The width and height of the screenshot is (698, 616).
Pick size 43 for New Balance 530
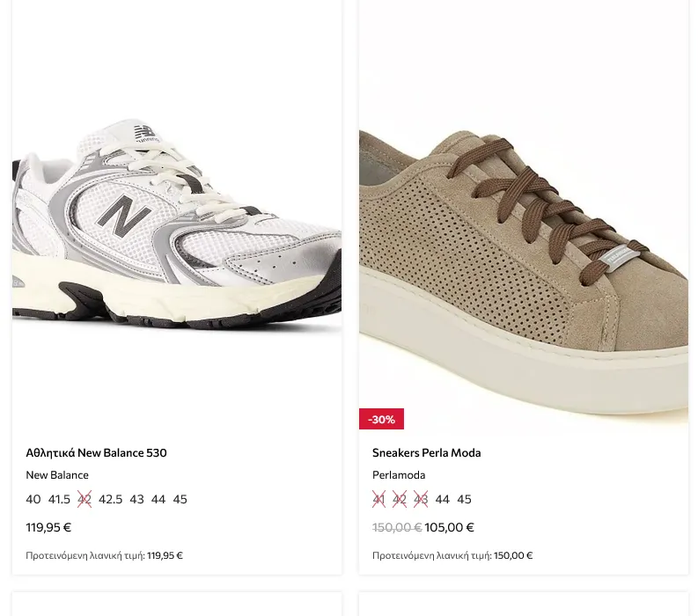(136, 499)
